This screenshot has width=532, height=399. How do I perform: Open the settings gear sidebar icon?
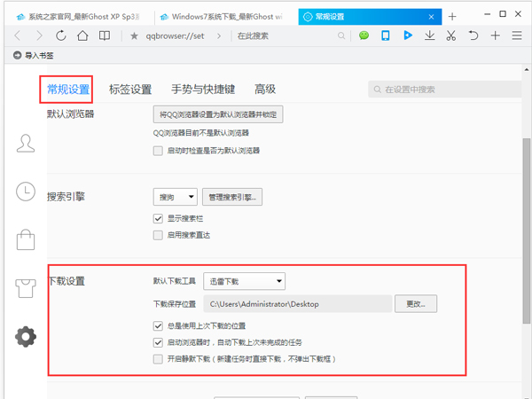click(x=26, y=337)
